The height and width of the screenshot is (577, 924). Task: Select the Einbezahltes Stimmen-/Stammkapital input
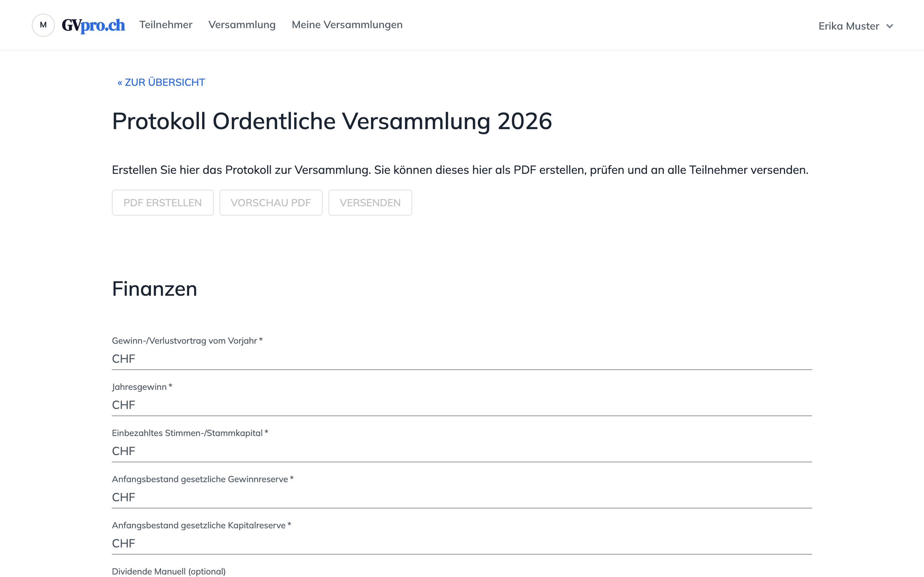point(462,451)
